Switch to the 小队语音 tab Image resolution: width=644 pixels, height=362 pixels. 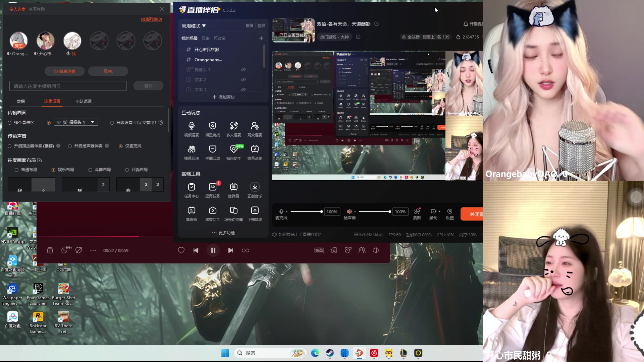pyautogui.click(x=84, y=101)
